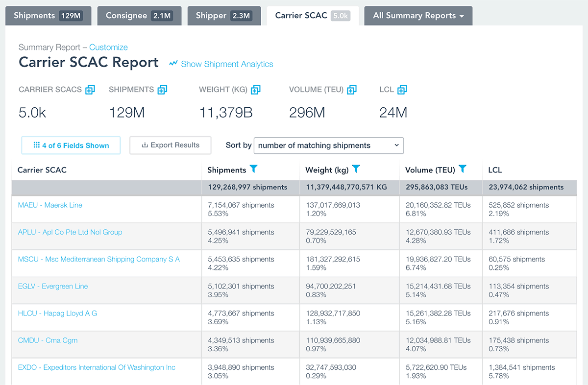Click the add-metric icon next to Weight (KG)

pos(255,90)
